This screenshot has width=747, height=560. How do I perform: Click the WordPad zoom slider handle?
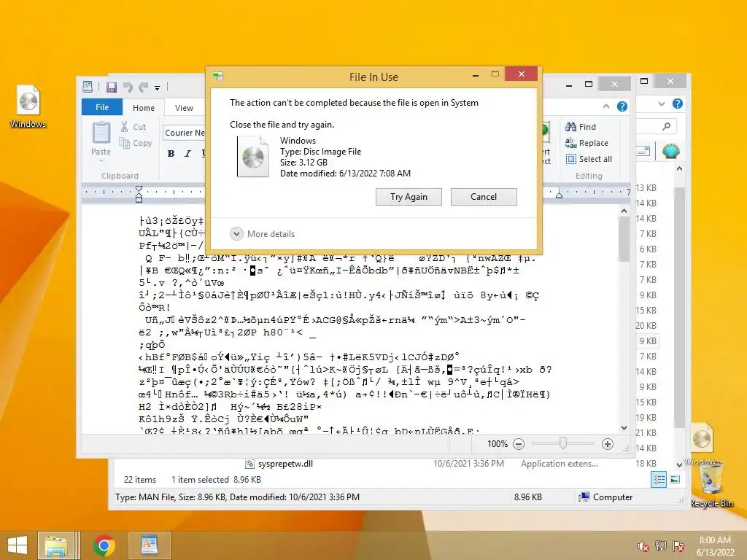(x=562, y=444)
